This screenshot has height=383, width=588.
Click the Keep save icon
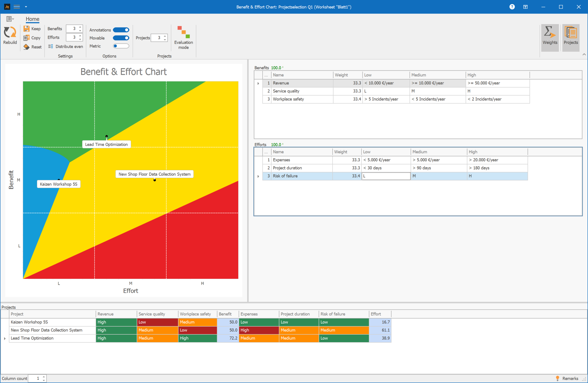coord(26,29)
